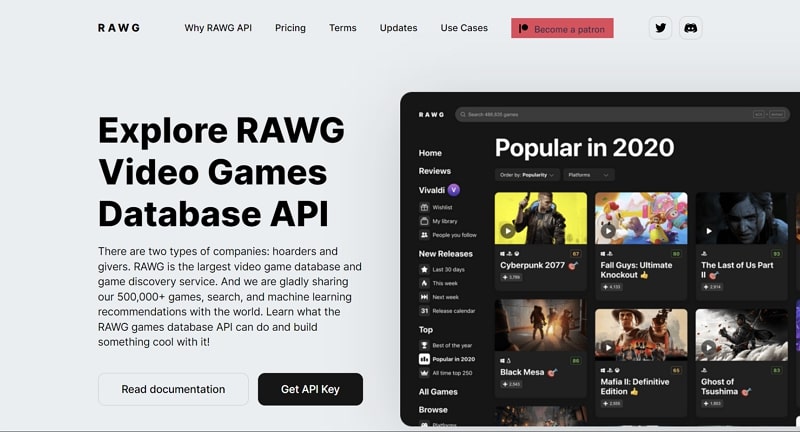Viewport: 800px width, 432px height.
Task: Play Ghost of Tsushima video preview
Action: click(708, 347)
